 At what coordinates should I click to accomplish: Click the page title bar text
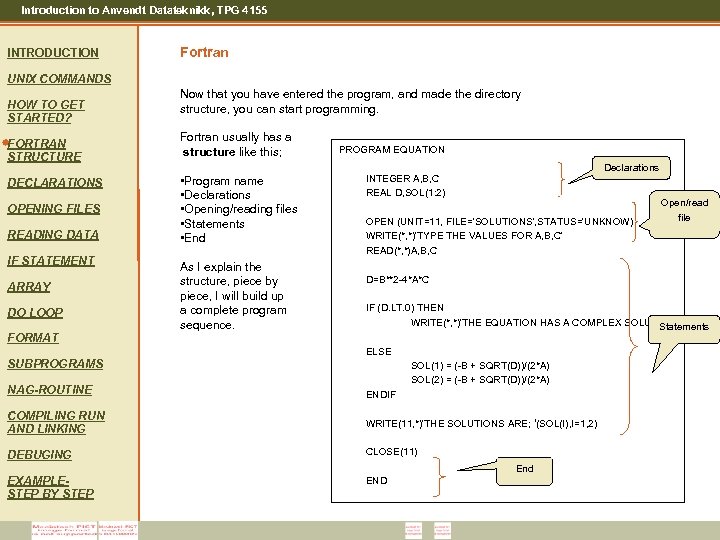[144, 10]
